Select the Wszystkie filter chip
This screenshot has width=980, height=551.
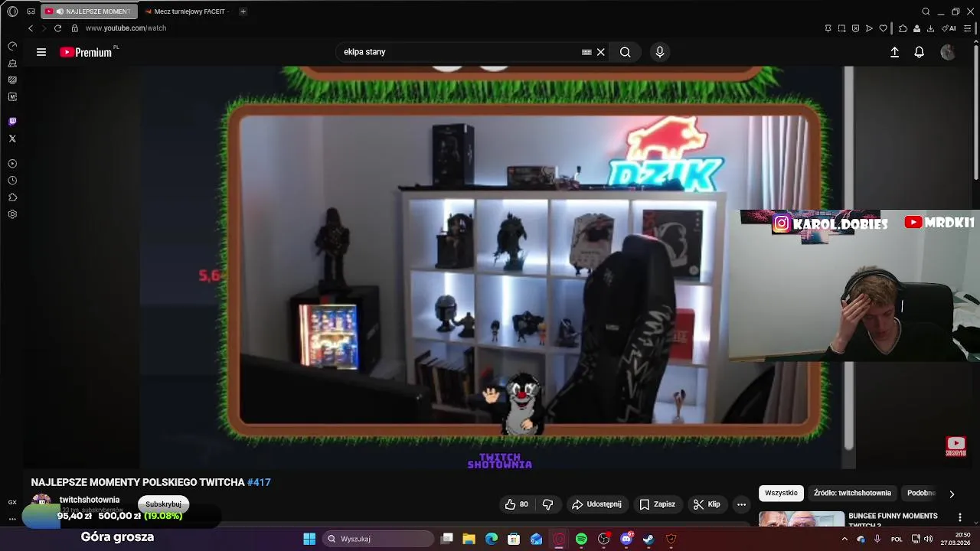click(781, 493)
